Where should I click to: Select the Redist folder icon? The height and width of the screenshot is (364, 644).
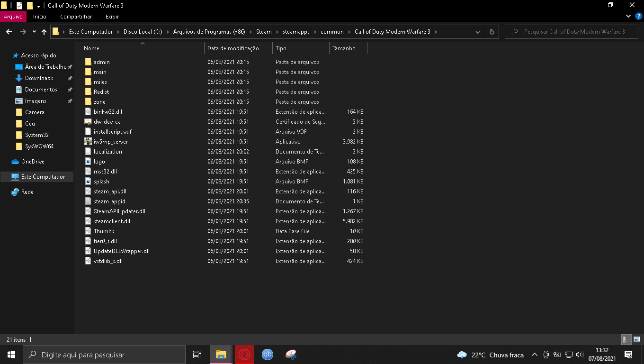88,92
